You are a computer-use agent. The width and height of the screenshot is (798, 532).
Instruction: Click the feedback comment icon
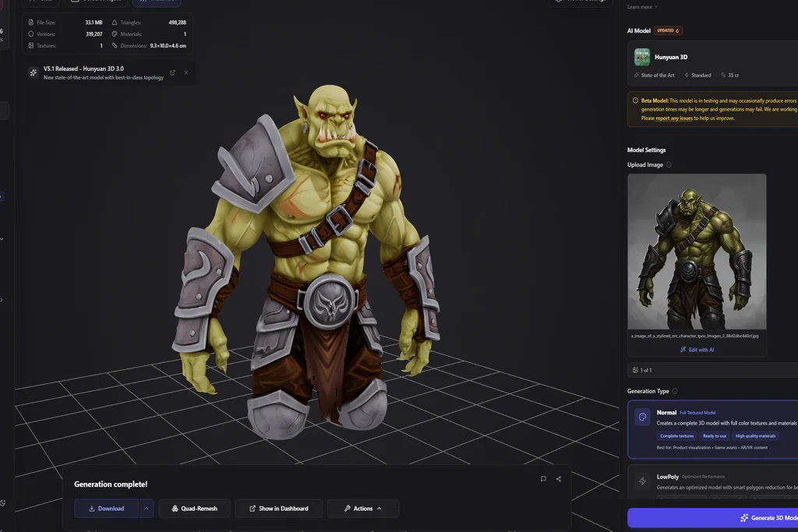pos(543,478)
